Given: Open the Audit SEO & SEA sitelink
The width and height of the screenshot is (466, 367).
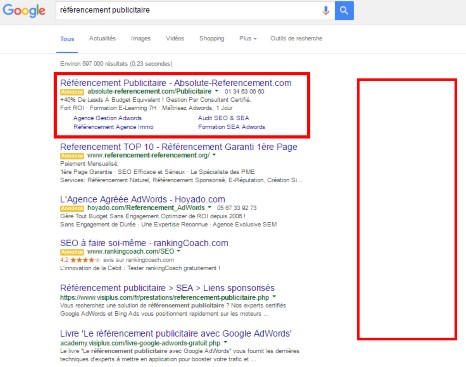Looking at the screenshot, I should [223, 118].
